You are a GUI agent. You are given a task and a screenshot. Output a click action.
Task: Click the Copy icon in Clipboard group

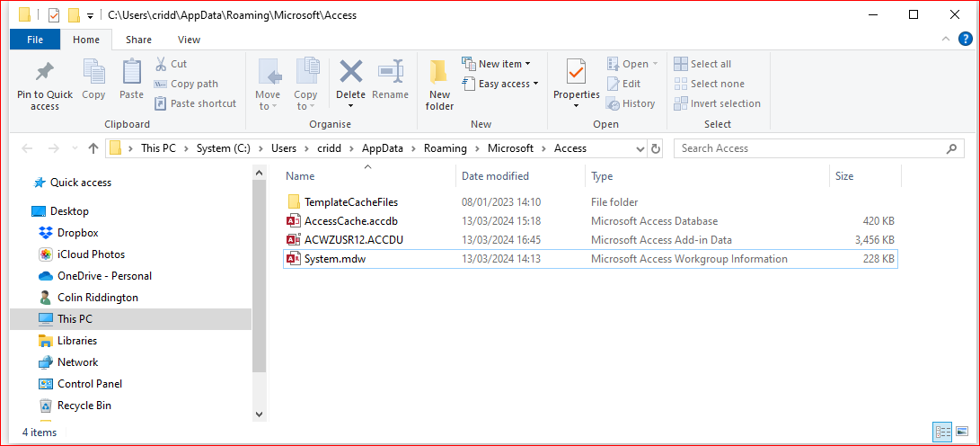pos(93,72)
